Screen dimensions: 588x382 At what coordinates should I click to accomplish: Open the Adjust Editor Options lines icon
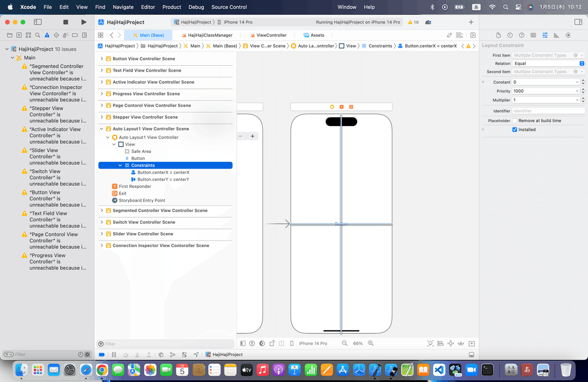tap(460, 35)
